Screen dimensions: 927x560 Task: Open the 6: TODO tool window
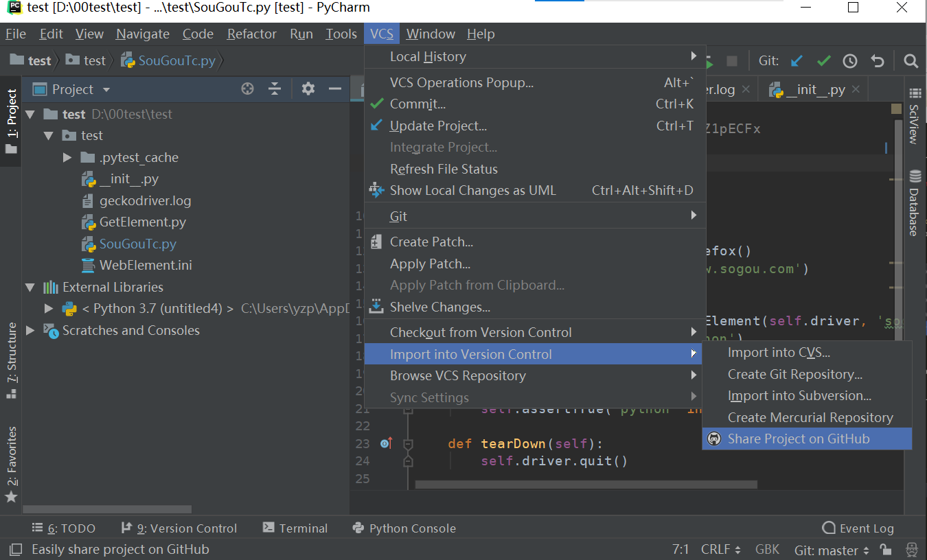coord(64,528)
